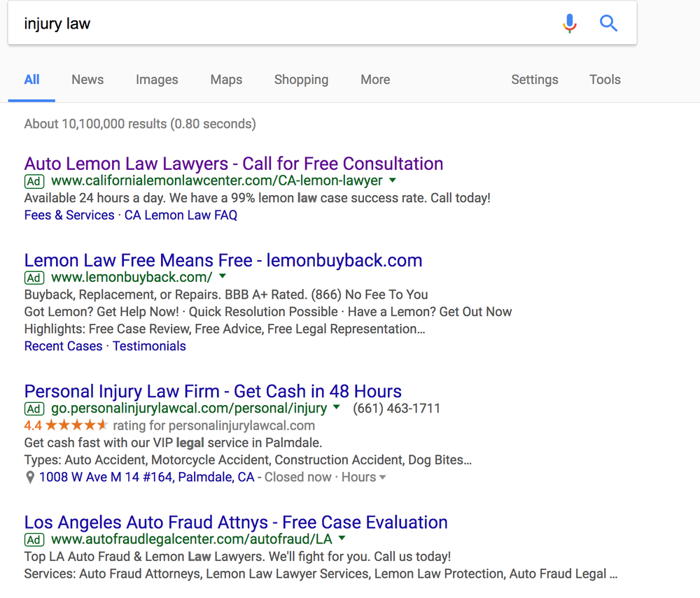Open the More menu
This screenshot has width=700, height=598.
(375, 80)
